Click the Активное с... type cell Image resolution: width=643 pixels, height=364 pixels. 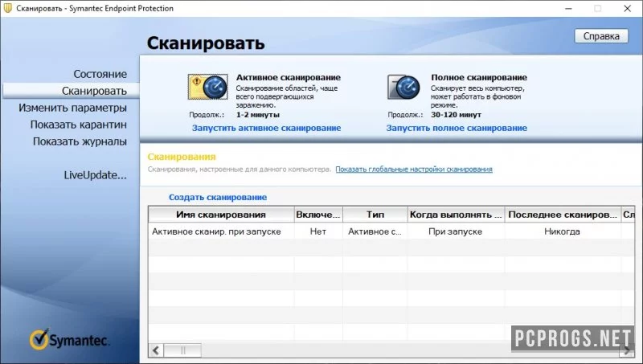coord(375,231)
